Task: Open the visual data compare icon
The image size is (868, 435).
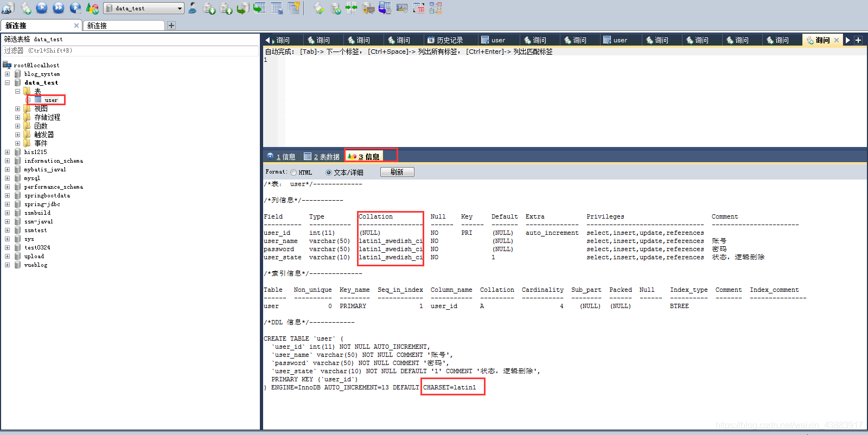Action: [x=419, y=8]
